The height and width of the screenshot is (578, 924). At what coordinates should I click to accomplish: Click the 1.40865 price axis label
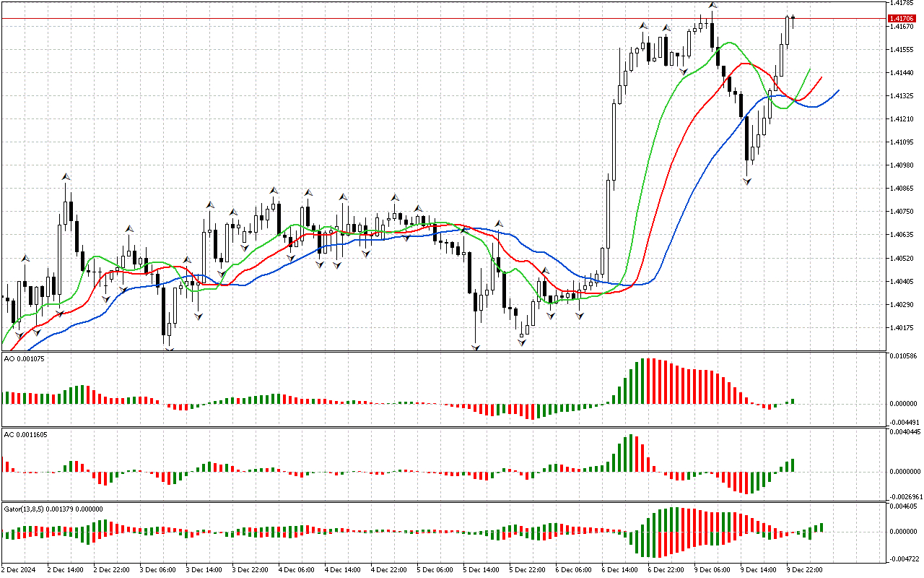tap(902, 189)
